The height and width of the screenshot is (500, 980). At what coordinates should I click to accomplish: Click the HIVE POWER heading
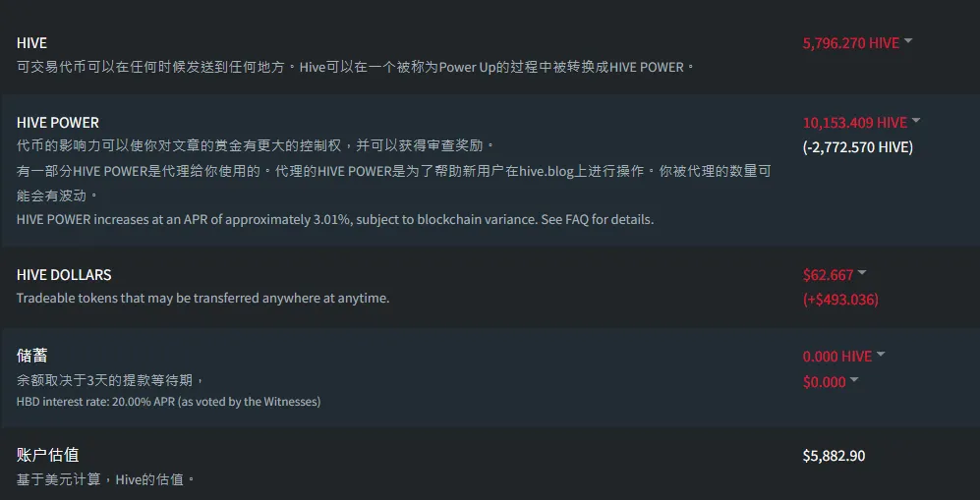coord(58,123)
